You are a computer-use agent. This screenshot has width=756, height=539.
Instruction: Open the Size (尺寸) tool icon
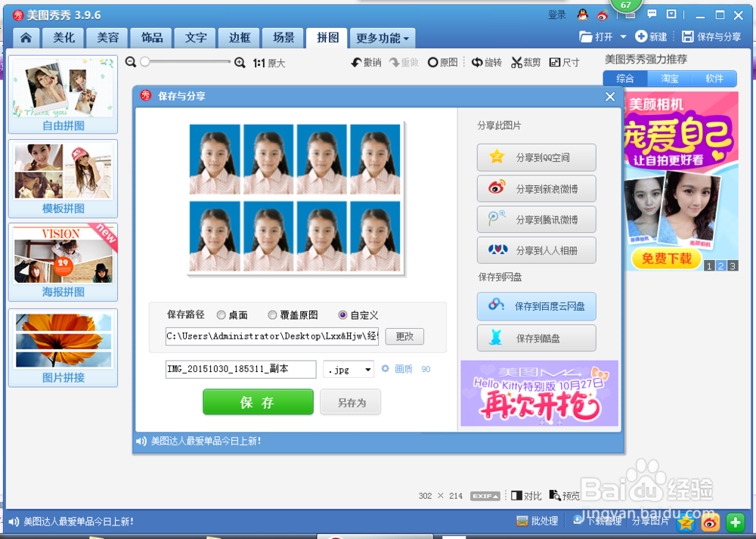click(x=554, y=62)
